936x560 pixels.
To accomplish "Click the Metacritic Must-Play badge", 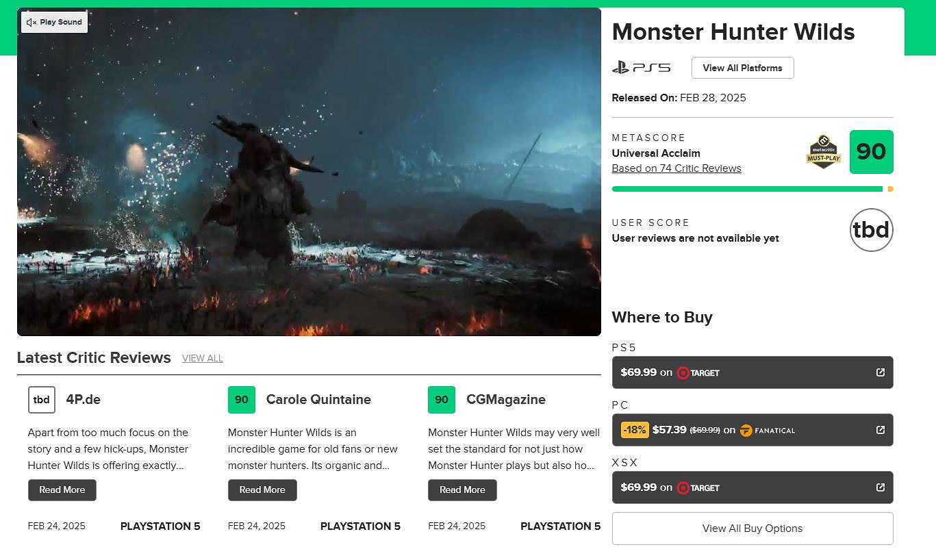I will pos(823,152).
